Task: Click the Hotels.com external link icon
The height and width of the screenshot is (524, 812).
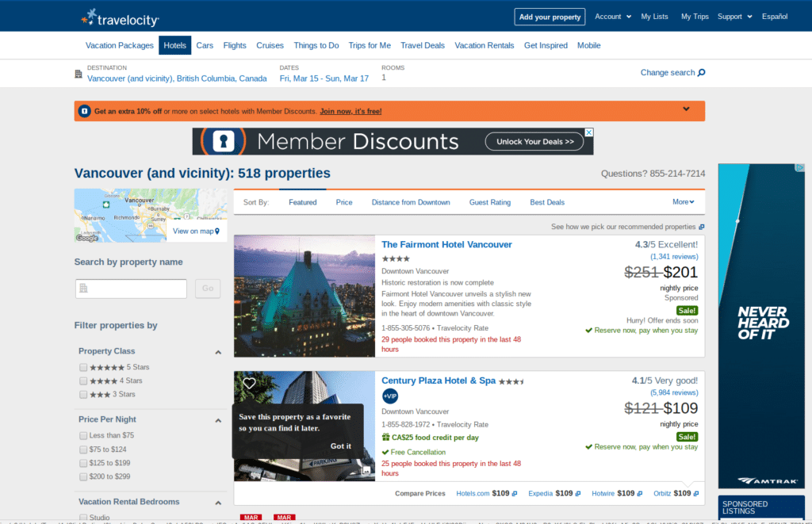Action: click(x=514, y=493)
